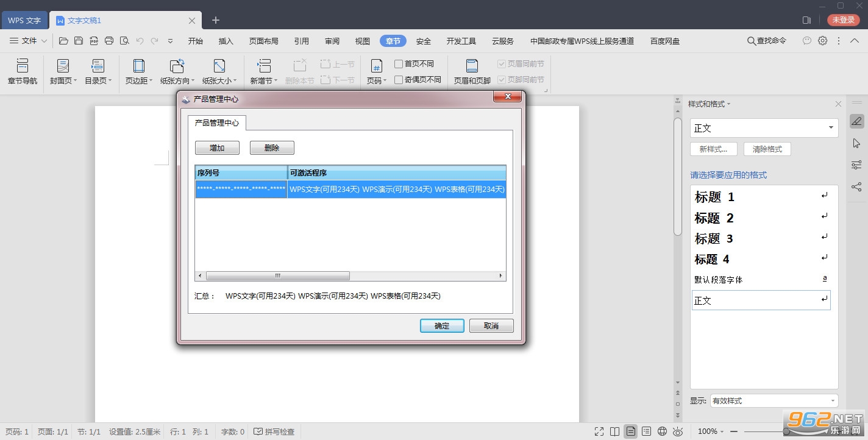This screenshot has height=440, width=868.
Task: Click the export to PDF icon
Action: (x=94, y=41)
